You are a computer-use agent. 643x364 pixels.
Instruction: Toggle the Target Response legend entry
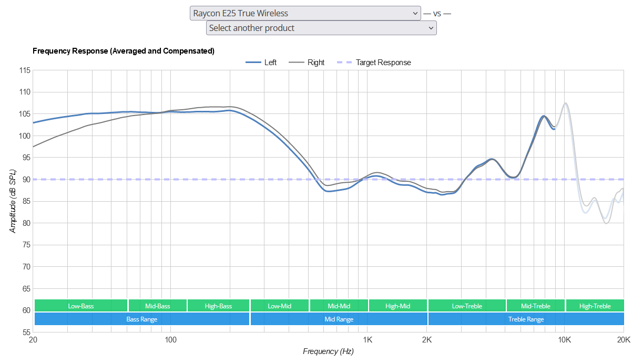tap(375, 63)
